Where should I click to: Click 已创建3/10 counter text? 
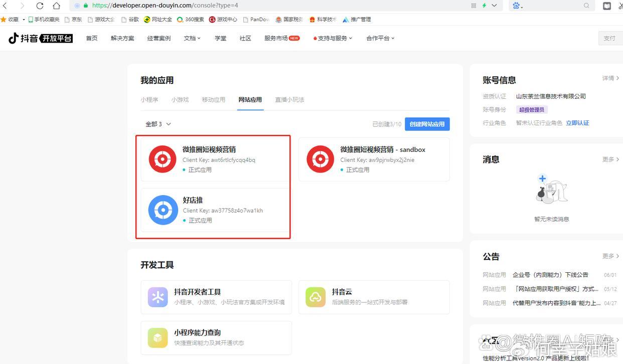[x=387, y=124]
